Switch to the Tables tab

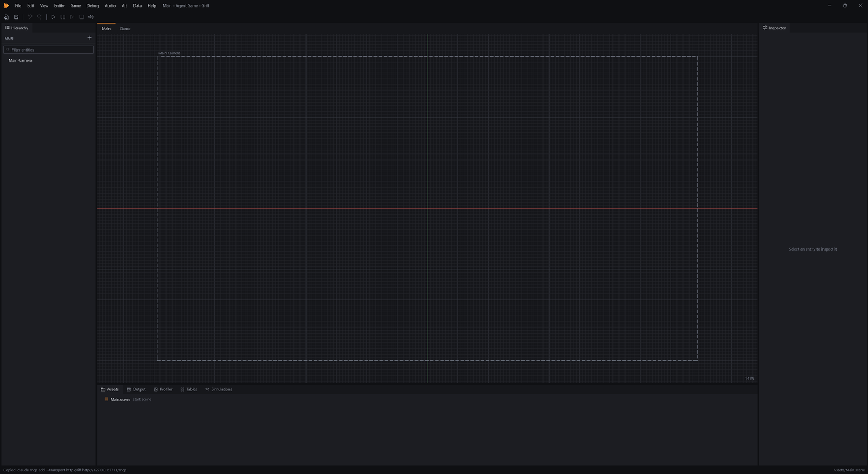click(x=189, y=389)
